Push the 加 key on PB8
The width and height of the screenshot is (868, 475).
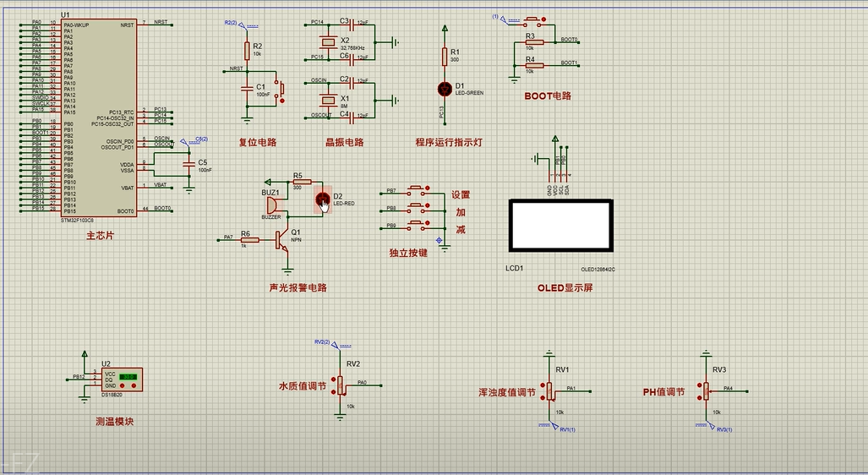(x=418, y=207)
